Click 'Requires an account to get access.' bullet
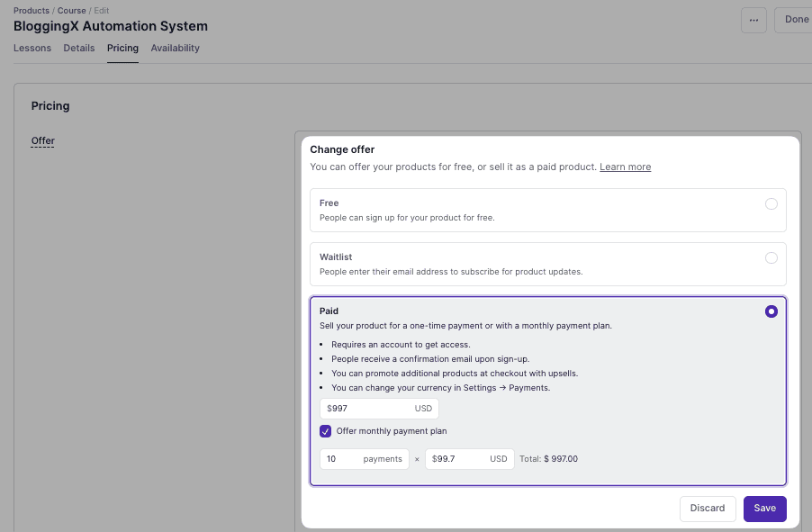 [x=401, y=345]
